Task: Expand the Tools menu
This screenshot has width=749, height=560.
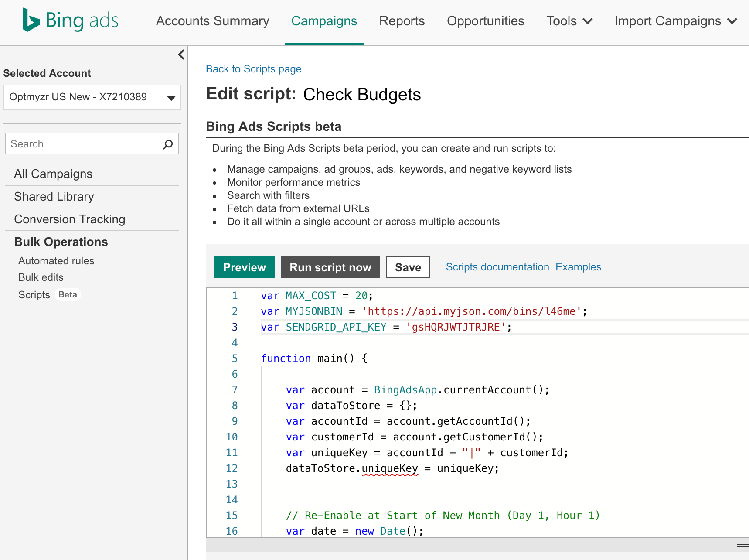Action: 569,21
